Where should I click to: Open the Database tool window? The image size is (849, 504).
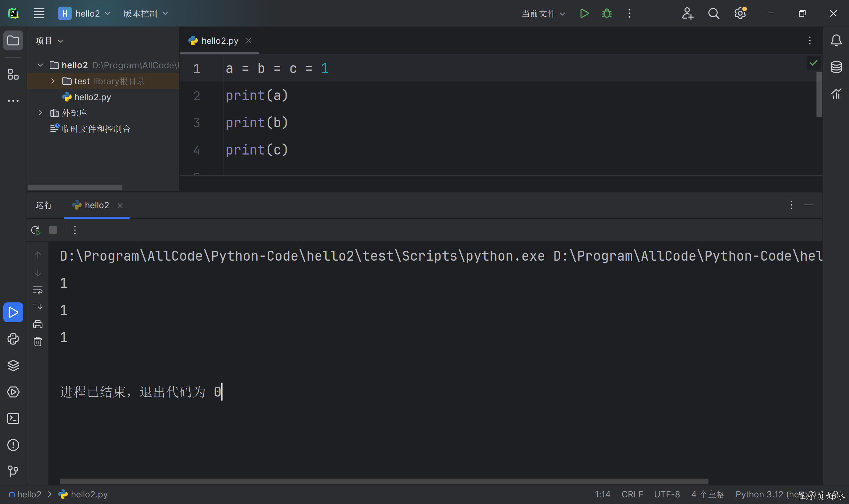[836, 67]
